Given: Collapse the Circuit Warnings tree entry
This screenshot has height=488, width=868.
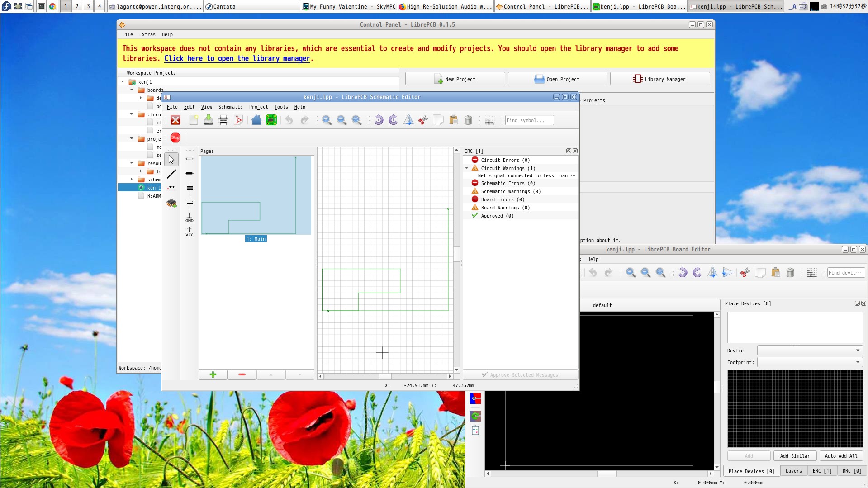Looking at the screenshot, I should 467,168.
